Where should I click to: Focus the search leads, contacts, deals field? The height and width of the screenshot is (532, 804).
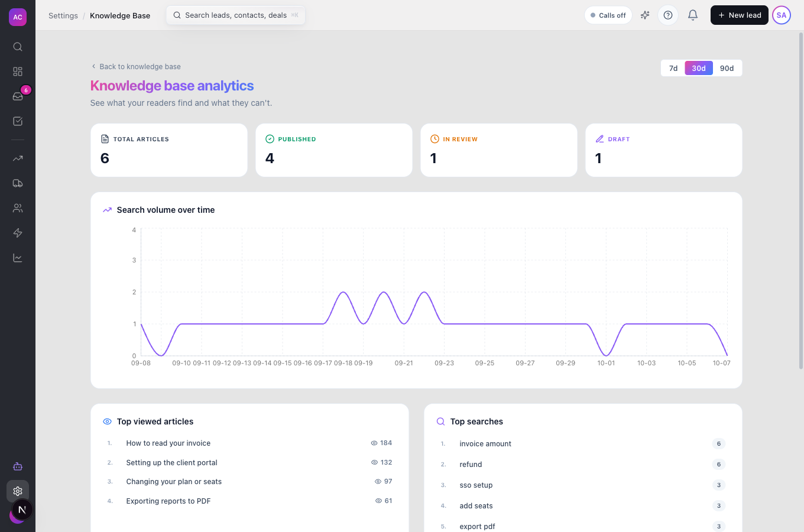[x=236, y=15]
